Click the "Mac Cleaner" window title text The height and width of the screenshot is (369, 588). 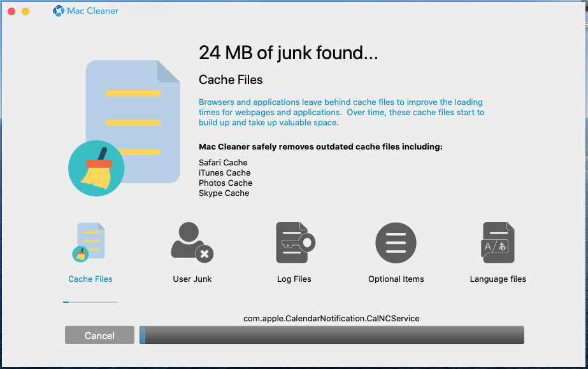(x=92, y=11)
